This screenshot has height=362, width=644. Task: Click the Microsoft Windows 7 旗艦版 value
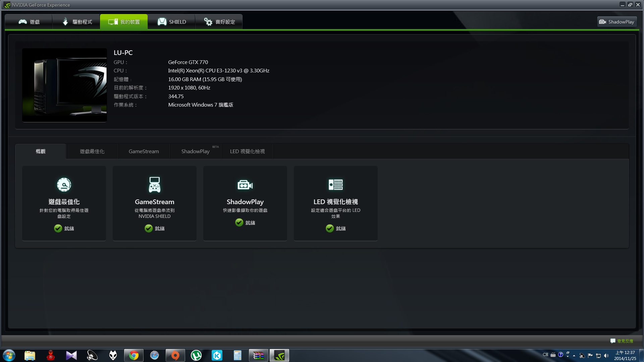(201, 105)
